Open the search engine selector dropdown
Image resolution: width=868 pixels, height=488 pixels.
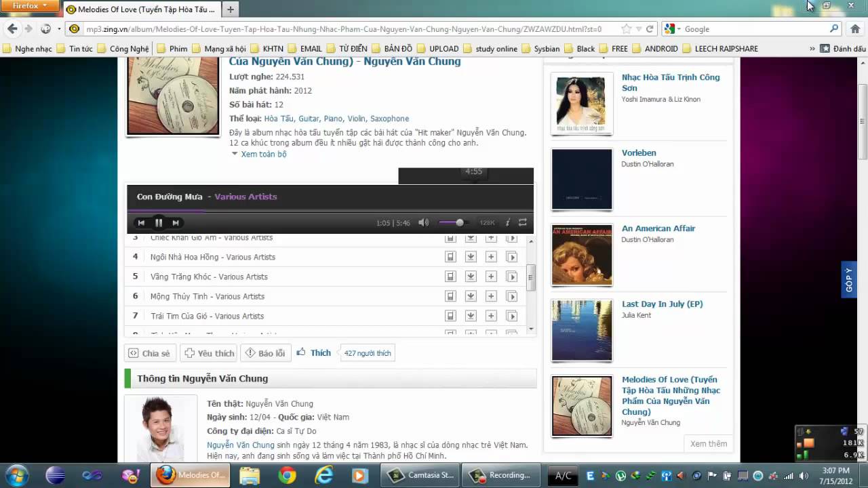(672, 29)
